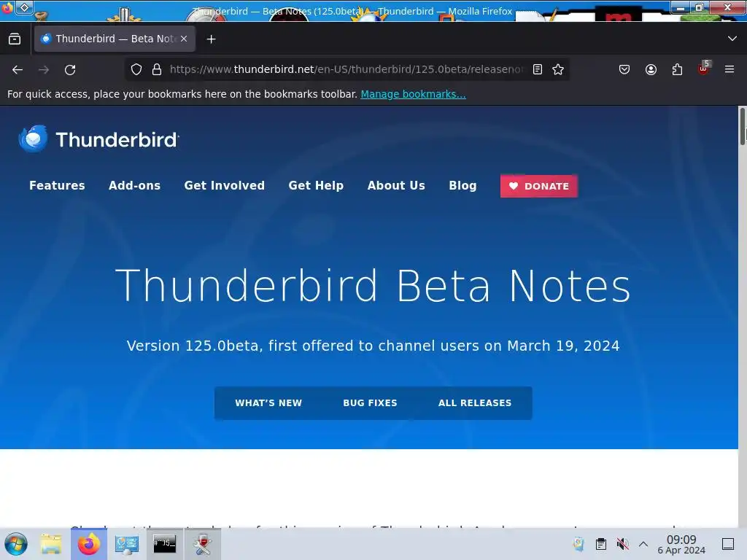This screenshot has height=560, width=747.
Task: Open Get Involved navigation item
Action: tap(225, 186)
